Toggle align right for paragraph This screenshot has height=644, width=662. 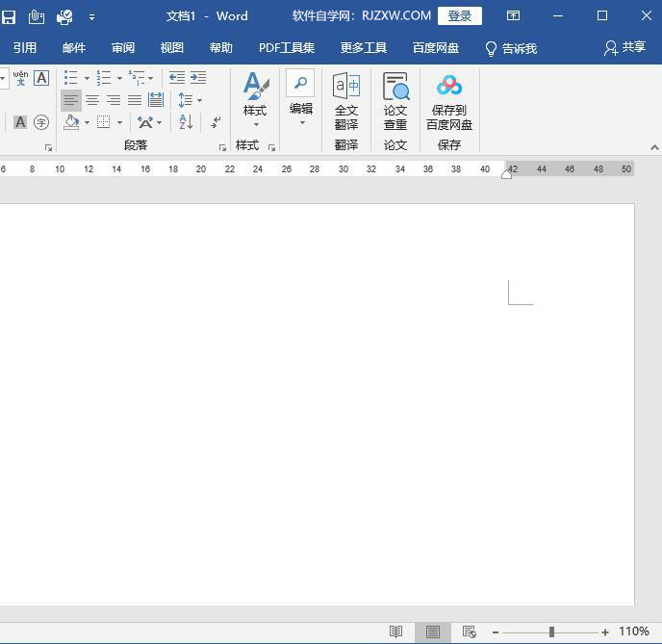[x=114, y=100]
